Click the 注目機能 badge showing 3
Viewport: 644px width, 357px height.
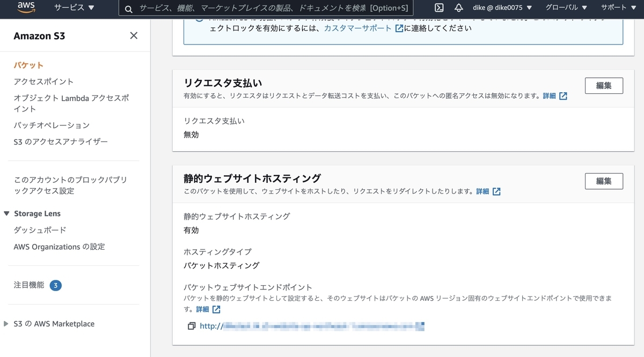click(56, 285)
